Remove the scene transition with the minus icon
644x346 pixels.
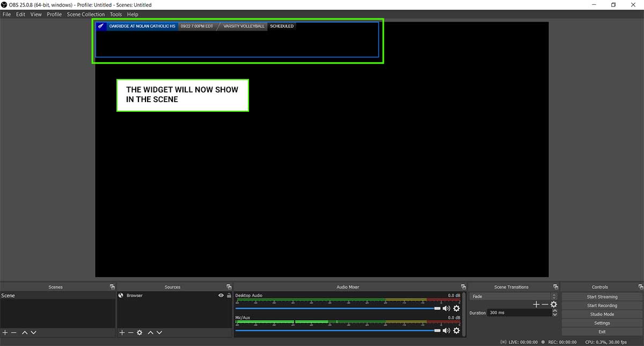(545, 304)
